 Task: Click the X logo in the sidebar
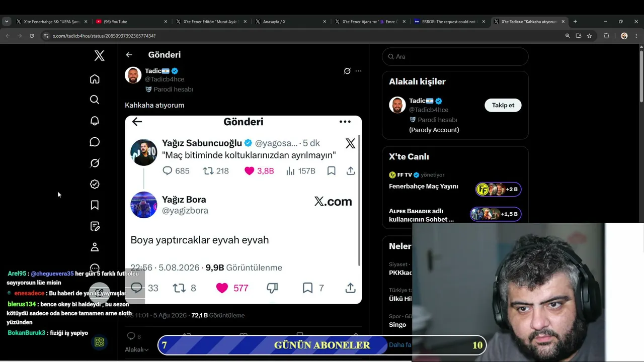(x=99, y=56)
